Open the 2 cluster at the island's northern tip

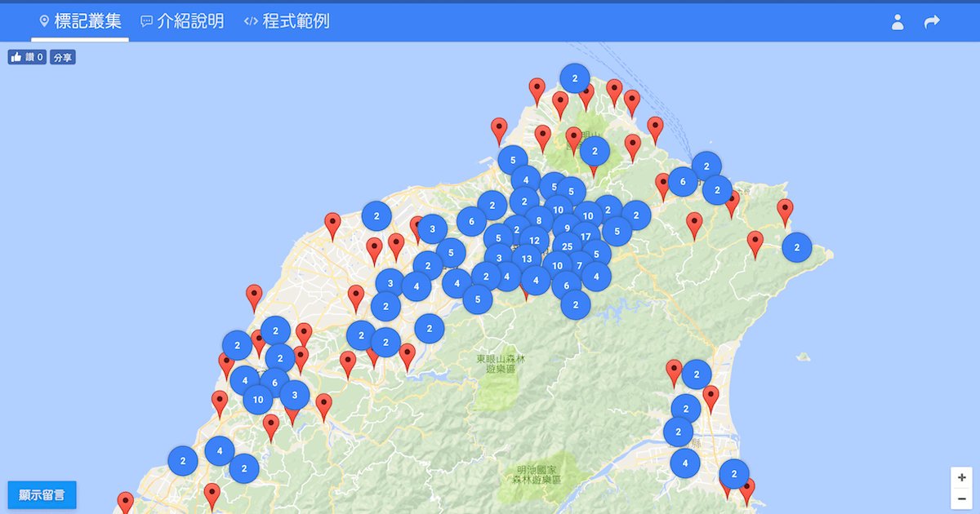(575, 78)
